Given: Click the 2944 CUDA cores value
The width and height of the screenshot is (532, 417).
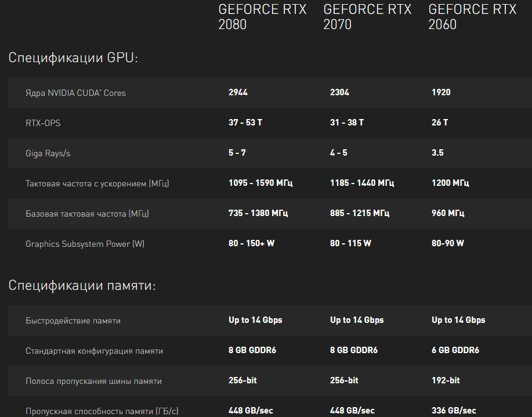Looking at the screenshot, I should tap(238, 92).
